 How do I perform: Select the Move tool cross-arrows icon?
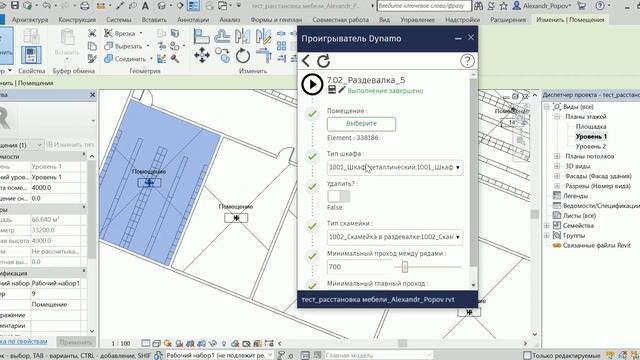(x=202, y=55)
